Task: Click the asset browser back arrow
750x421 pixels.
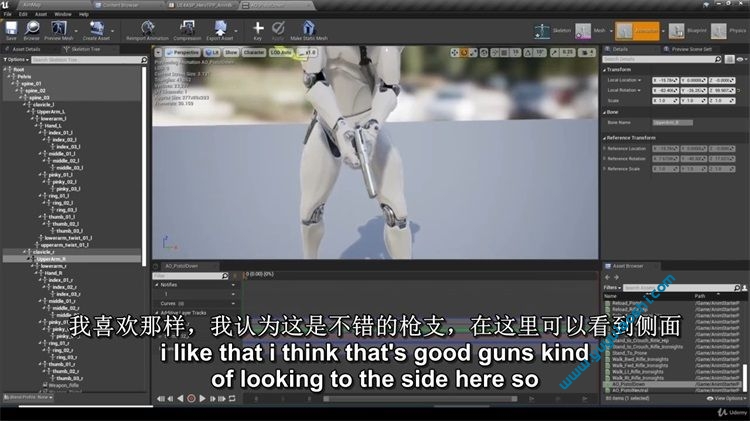Action: [607, 277]
